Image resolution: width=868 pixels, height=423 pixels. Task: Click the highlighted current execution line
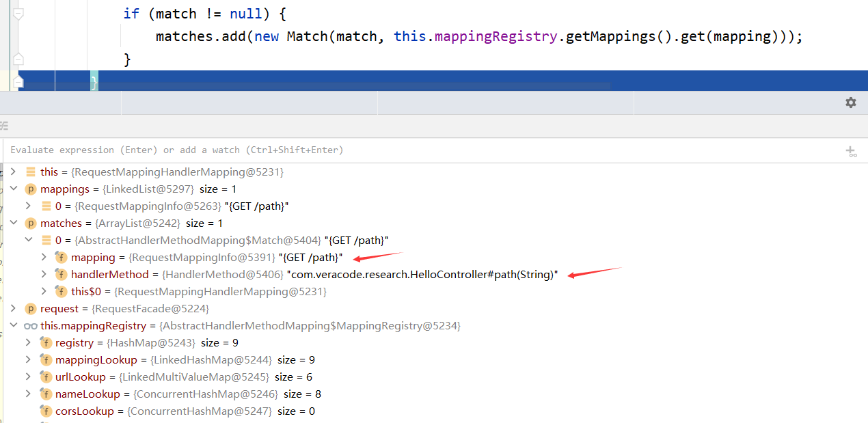tap(443, 81)
